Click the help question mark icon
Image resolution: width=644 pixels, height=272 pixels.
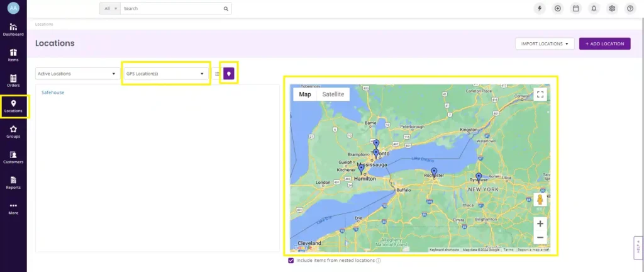tap(630, 9)
